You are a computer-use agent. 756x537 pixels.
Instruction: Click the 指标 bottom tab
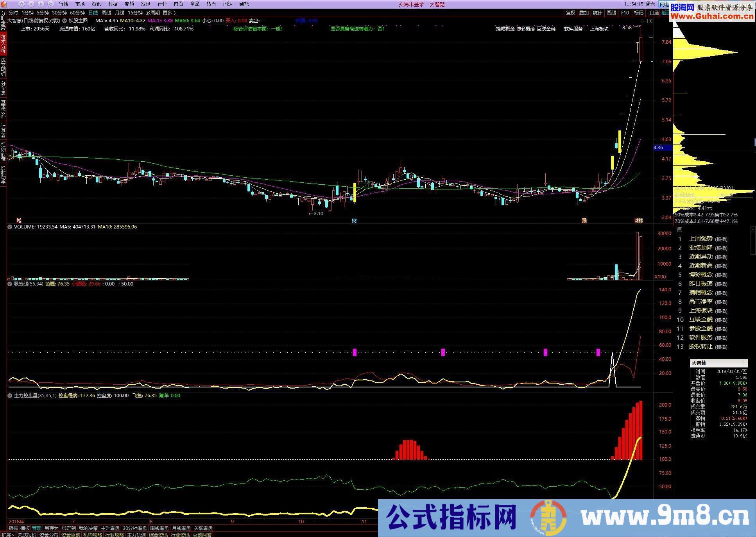(13, 528)
